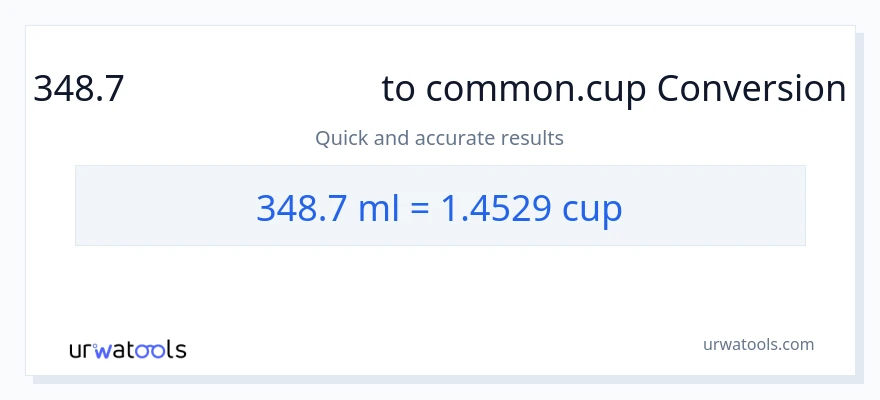Click the "Quick and accurate results" subtitle
880x400 pixels.
point(439,138)
